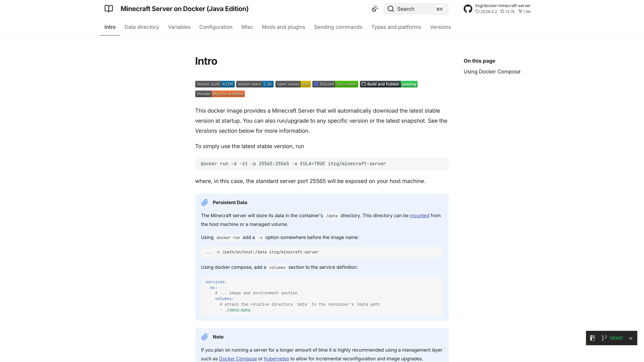Click the '⌘K' shortcut hint

(x=440, y=9)
